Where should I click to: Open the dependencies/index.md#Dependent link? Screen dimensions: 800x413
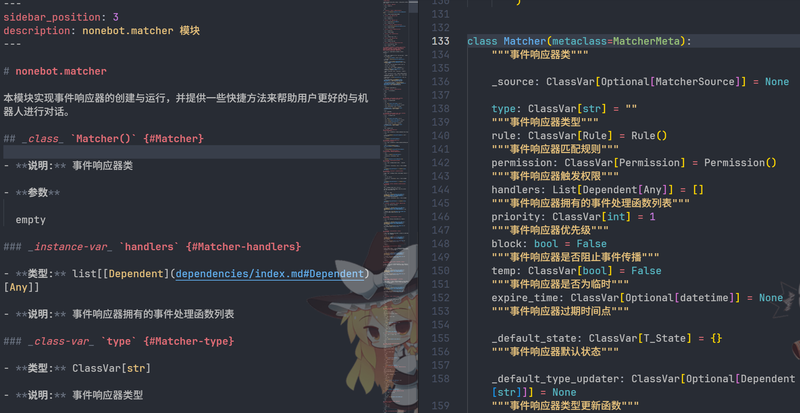click(269, 274)
